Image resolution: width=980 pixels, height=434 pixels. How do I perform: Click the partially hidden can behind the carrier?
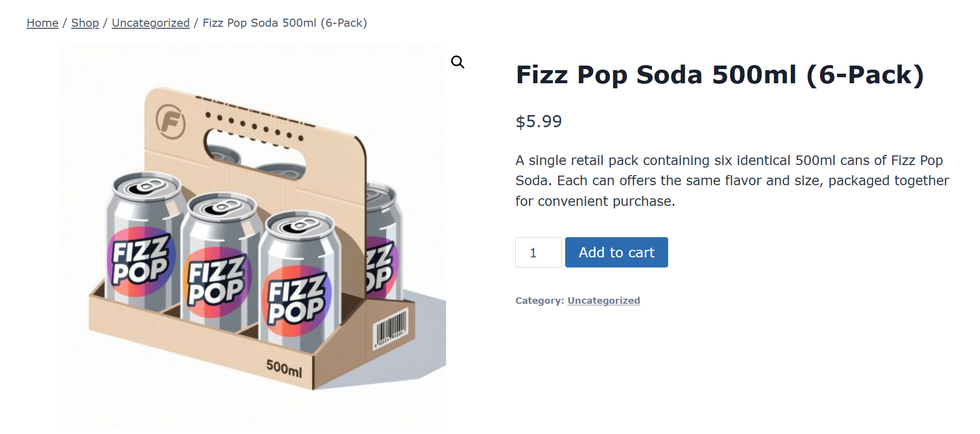pos(383,242)
